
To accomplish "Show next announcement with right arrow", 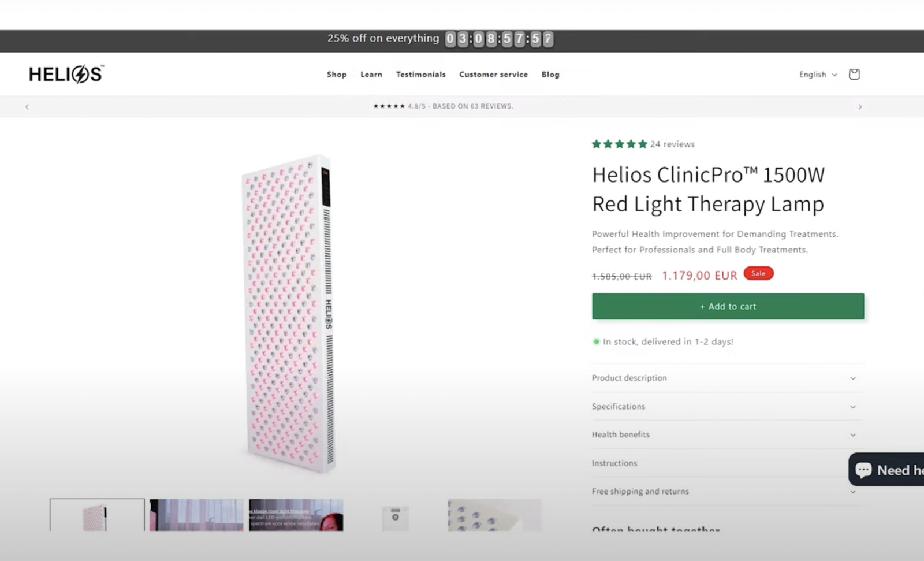I will [x=860, y=106].
